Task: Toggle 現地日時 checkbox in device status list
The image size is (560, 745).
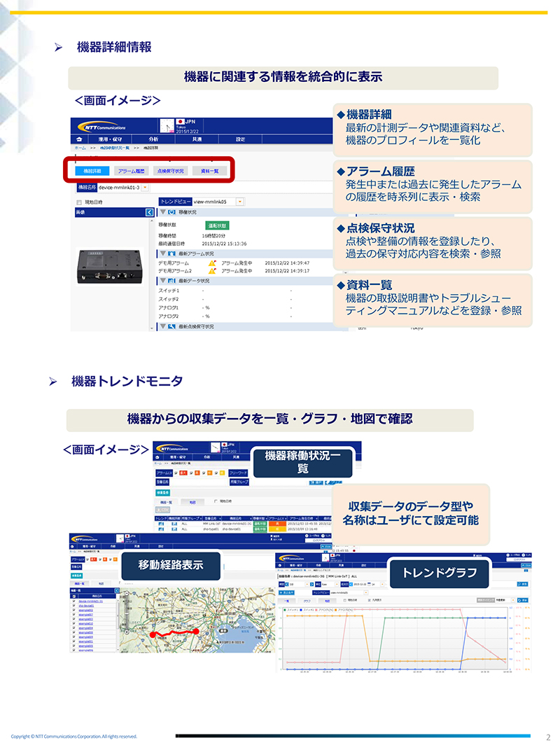Action: tap(216, 501)
